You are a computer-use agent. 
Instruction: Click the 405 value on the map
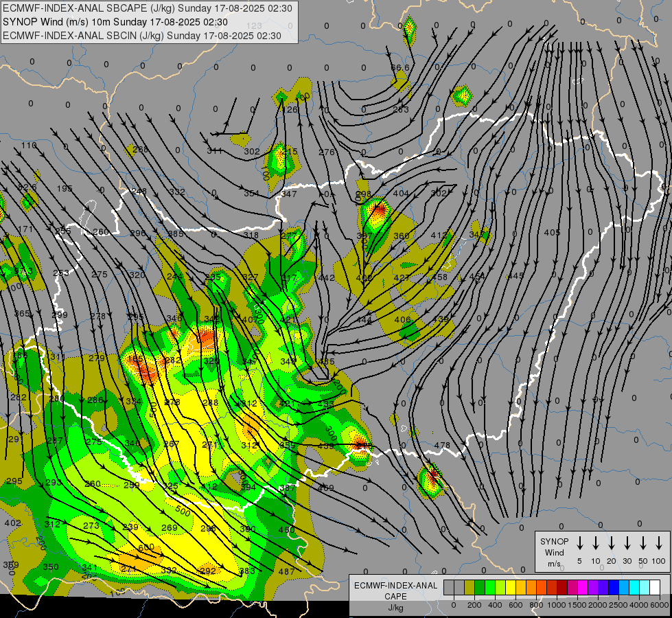(552, 233)
